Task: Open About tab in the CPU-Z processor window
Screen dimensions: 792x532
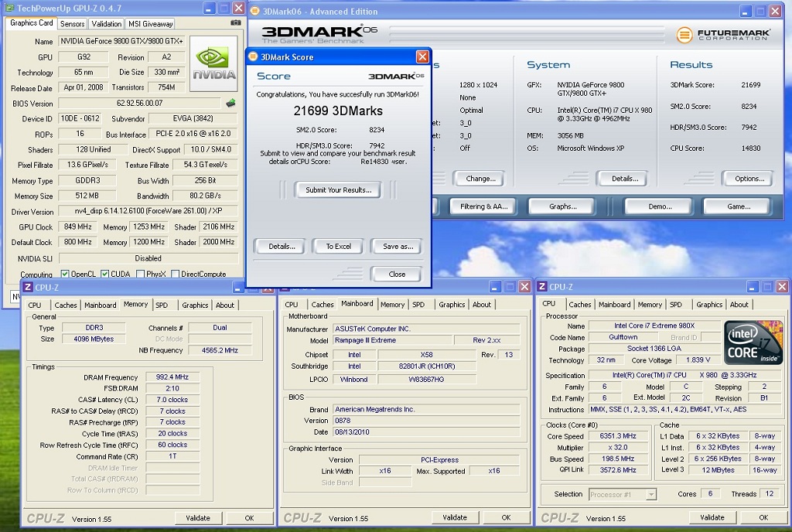Action: [739, 305]
